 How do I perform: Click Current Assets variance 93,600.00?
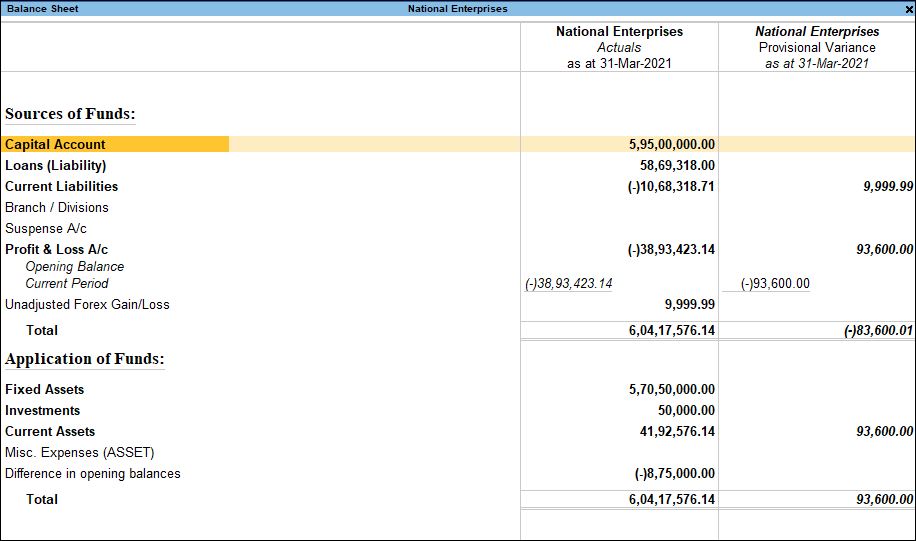(x=884, y=431)
